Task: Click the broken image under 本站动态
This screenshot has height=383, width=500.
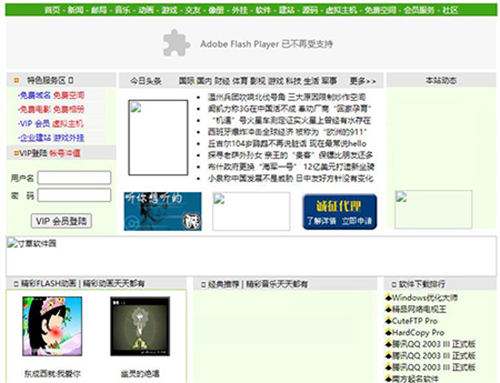Action: coord(433,209)
